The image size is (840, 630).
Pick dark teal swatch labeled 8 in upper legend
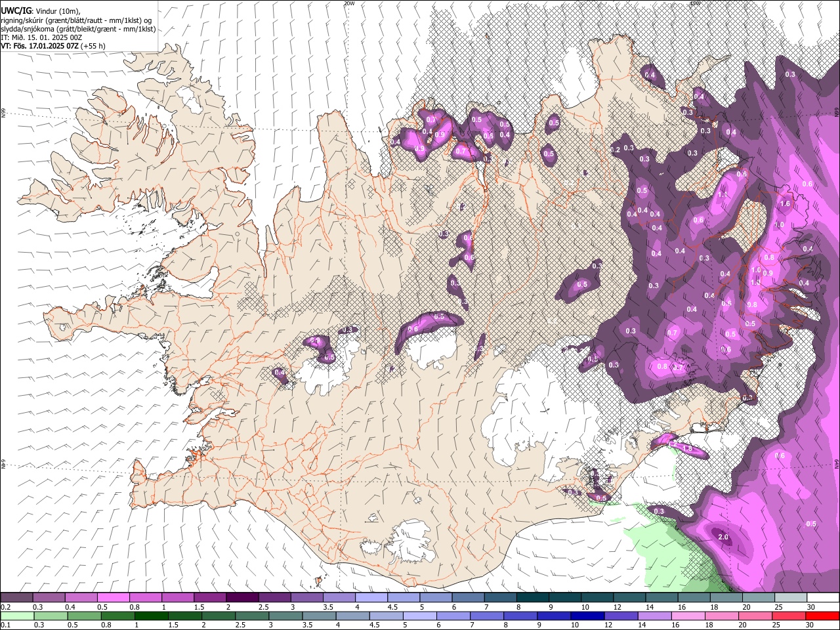533,597
